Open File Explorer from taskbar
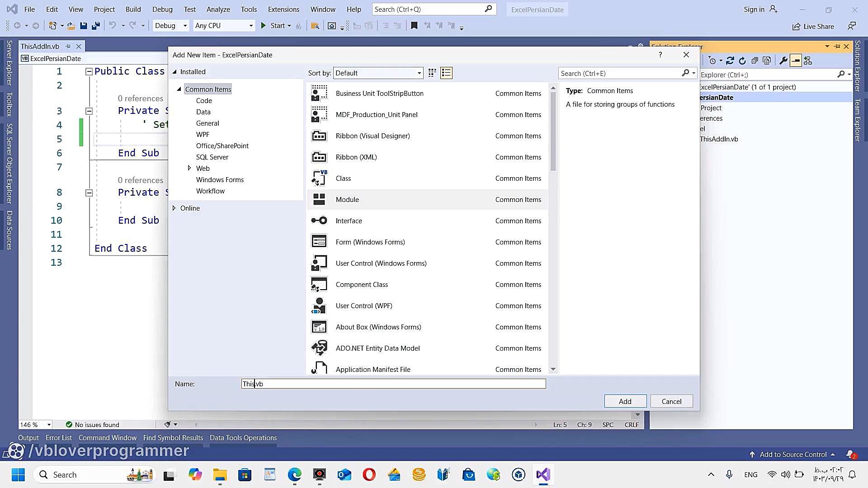Screen dimensions: 868x488 pyautogui.click(x=220, y=474)
